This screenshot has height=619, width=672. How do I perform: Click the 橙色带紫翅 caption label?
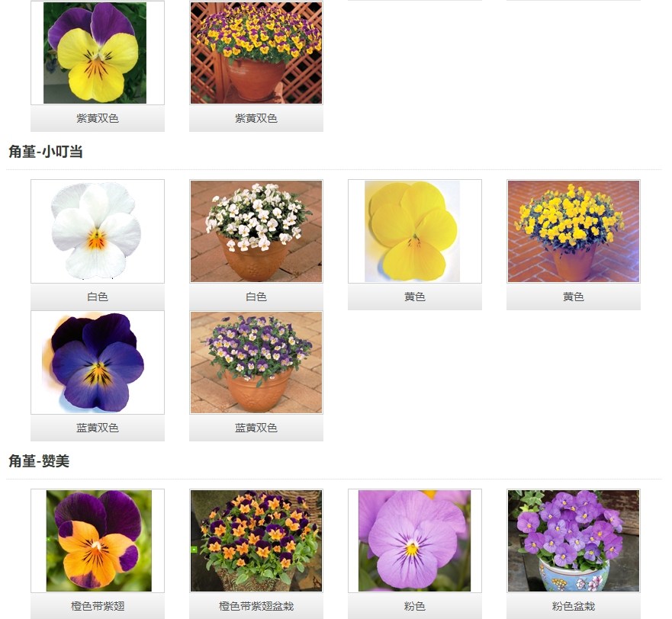[98, 607]
